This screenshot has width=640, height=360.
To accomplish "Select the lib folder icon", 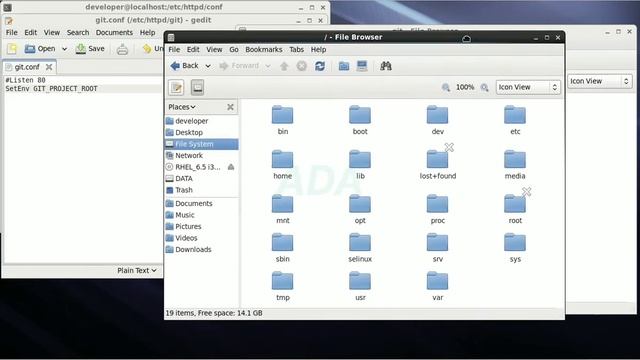I will 360,159.
